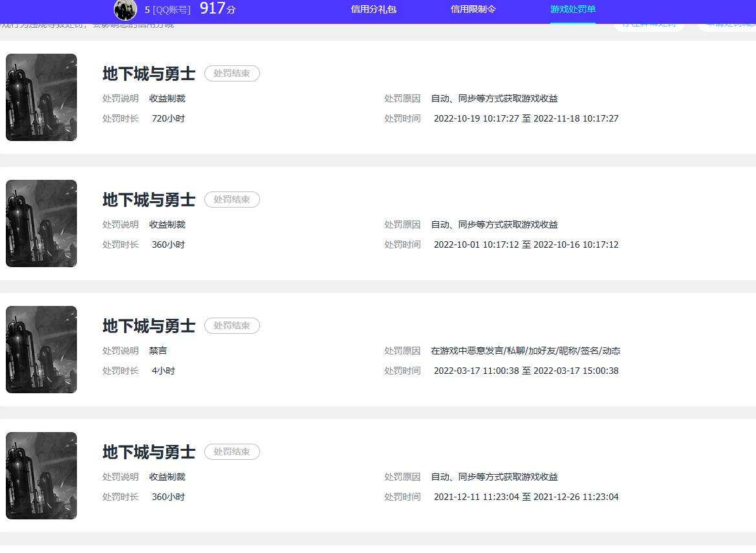
Task: Click 地下城与勇士 title of 禁言 penalty
Action: pos(149,326)
